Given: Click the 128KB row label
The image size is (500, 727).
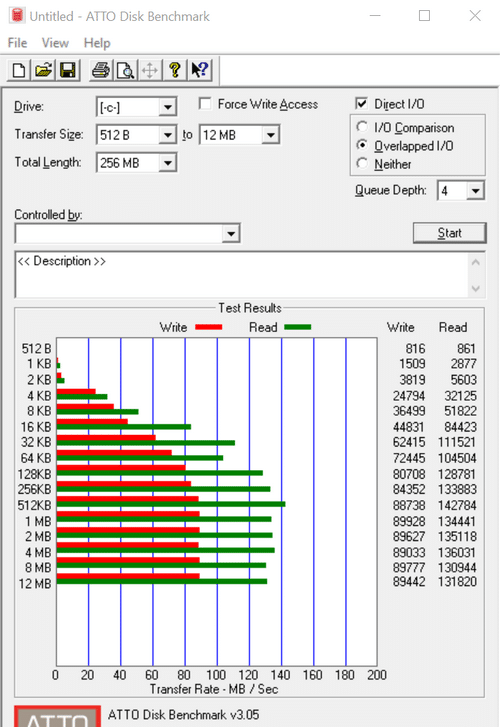Looking at the screenshot, I should pos(34,474).
